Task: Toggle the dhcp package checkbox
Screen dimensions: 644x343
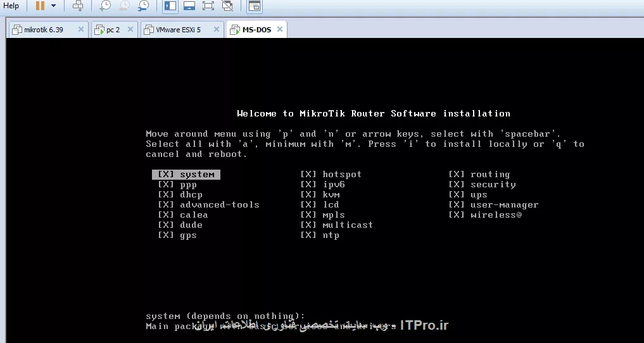Action: (x=166, y=195)
